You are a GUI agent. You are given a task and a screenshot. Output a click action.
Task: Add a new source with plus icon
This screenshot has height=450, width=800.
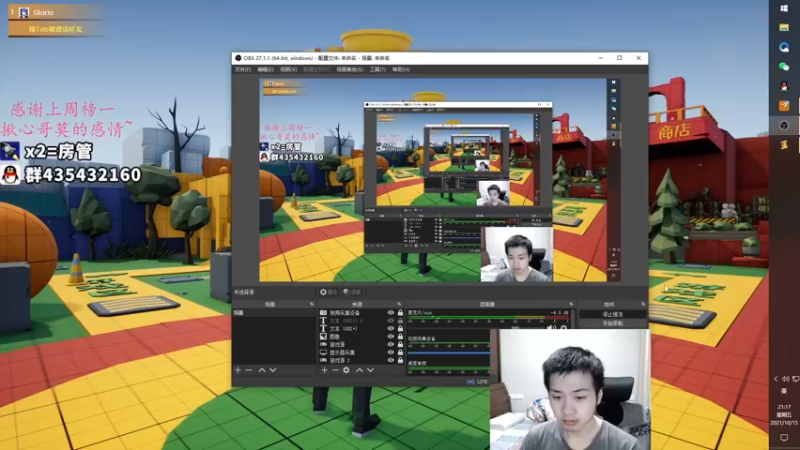tap(324, 370)
